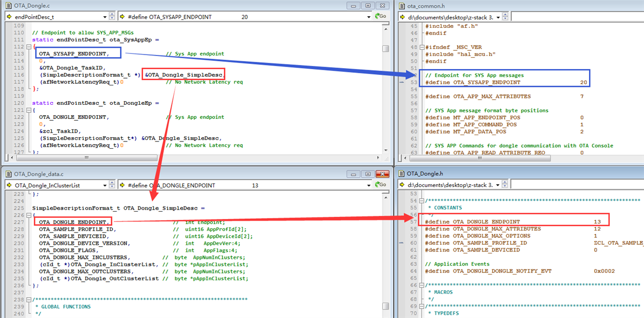Click #include "hal_mcu.h" line
The width and height of the screenshot is (644, 318).
[x=460, y=54]
